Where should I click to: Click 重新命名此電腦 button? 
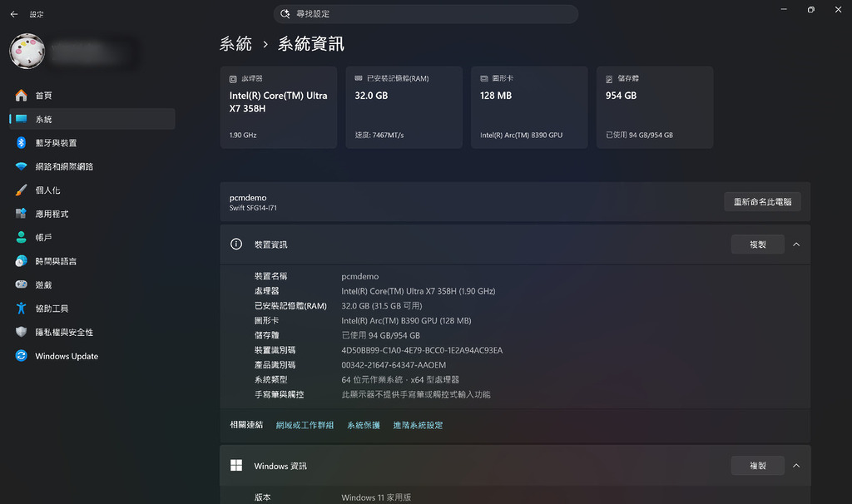point(762,201)
